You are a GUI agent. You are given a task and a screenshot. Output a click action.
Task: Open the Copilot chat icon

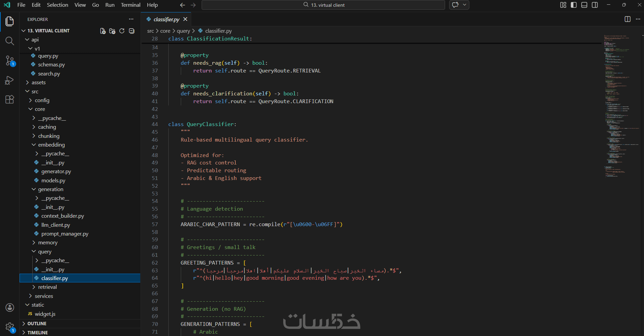coord(456,5)
